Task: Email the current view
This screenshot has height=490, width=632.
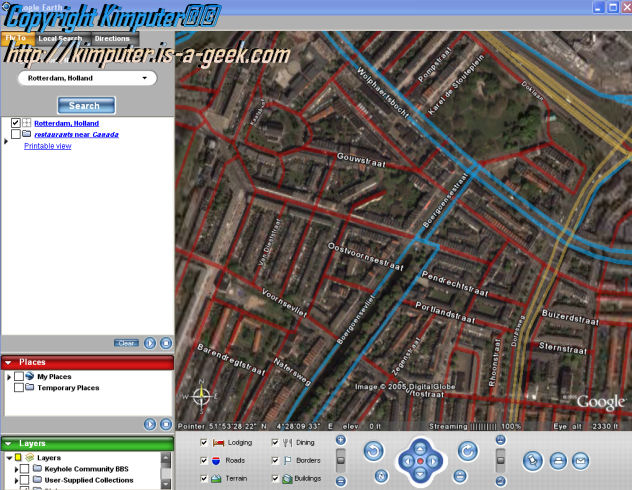Action: pyautogui.click(x=581, y=461)
